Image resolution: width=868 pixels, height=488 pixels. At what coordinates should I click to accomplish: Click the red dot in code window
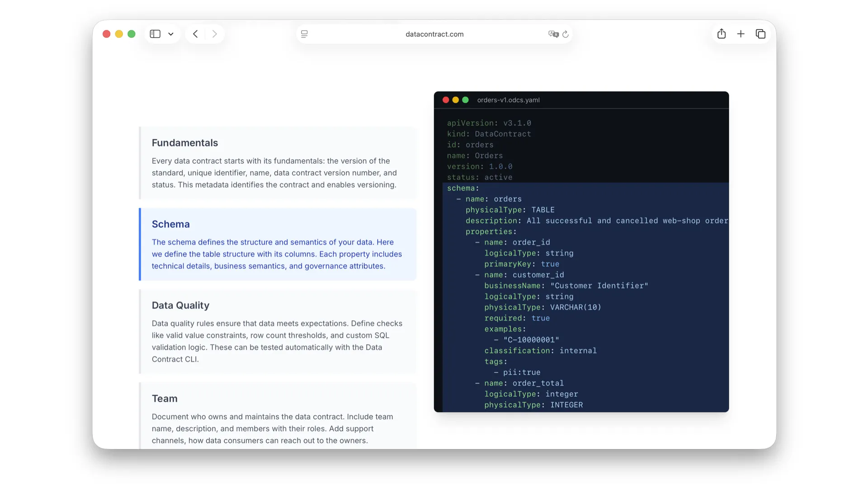coord(446,100)
